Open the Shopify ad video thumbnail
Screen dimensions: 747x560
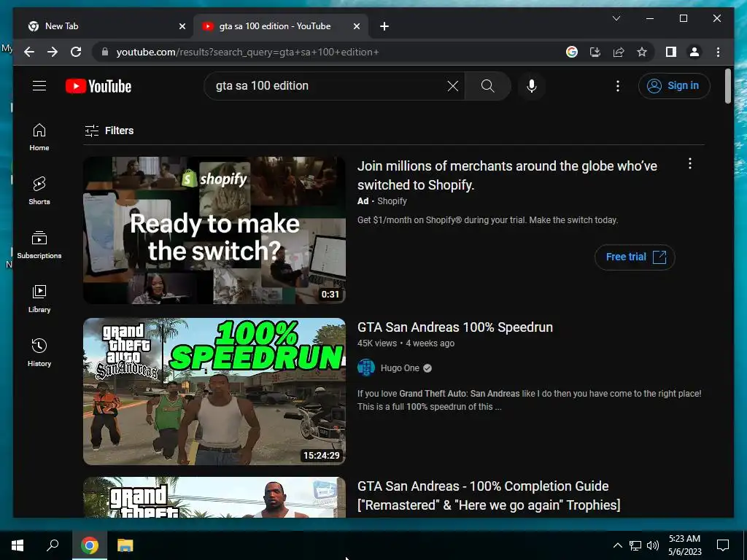point(214,230)
